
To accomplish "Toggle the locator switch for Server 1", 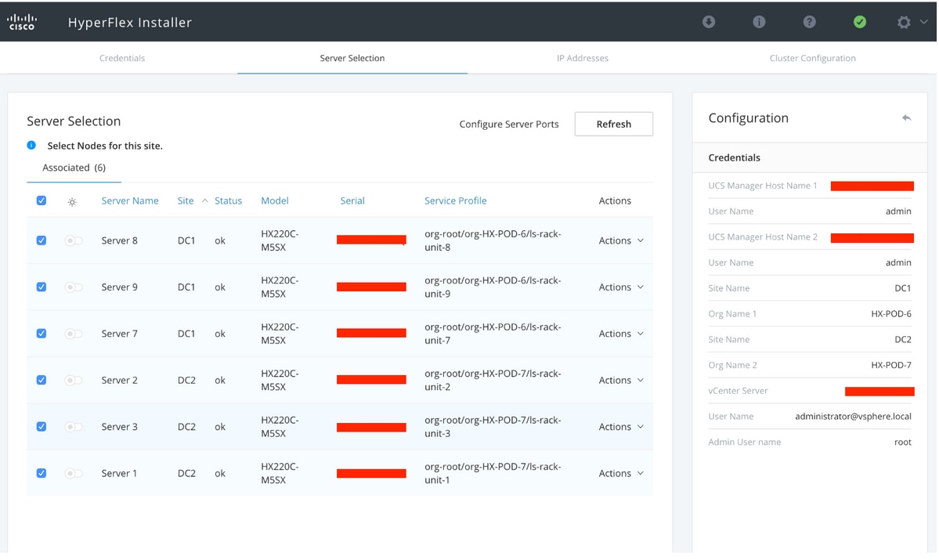I will pos(73,474).
